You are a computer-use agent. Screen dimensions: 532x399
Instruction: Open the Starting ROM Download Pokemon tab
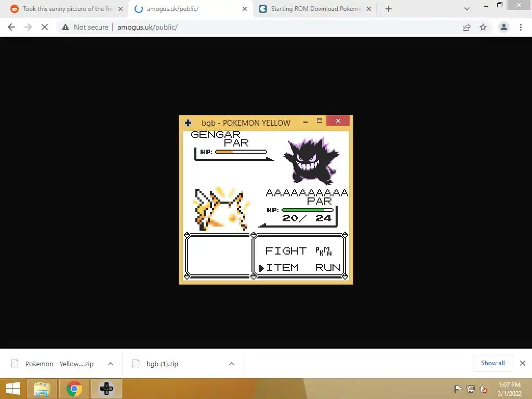tap(315, 9)
